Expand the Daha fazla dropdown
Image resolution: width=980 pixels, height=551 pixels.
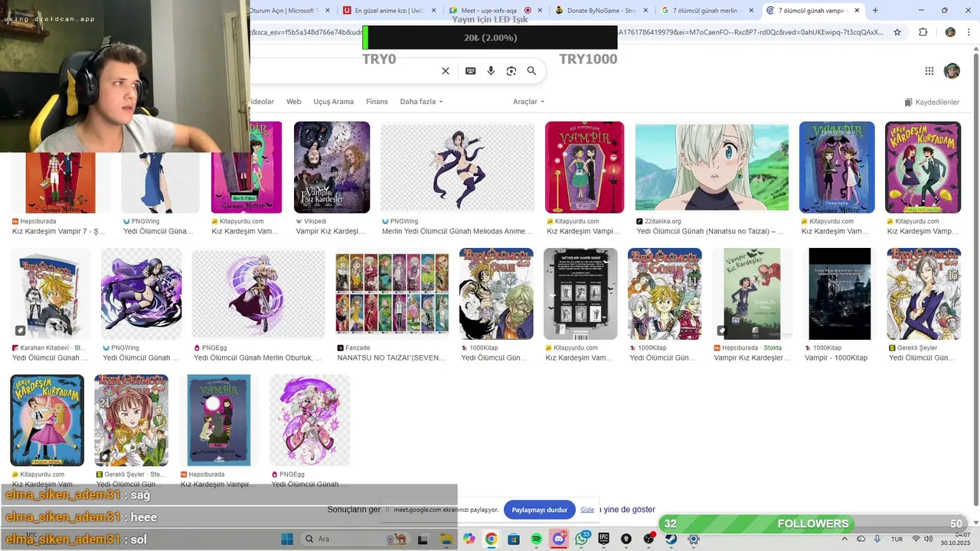(421, 102)
